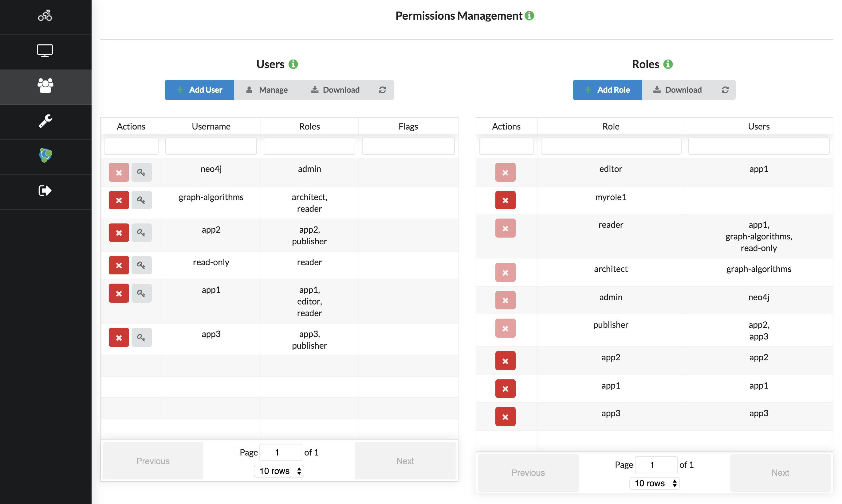Open the Manage users option
Screen dimensions: 842x504
coord(267,90)
